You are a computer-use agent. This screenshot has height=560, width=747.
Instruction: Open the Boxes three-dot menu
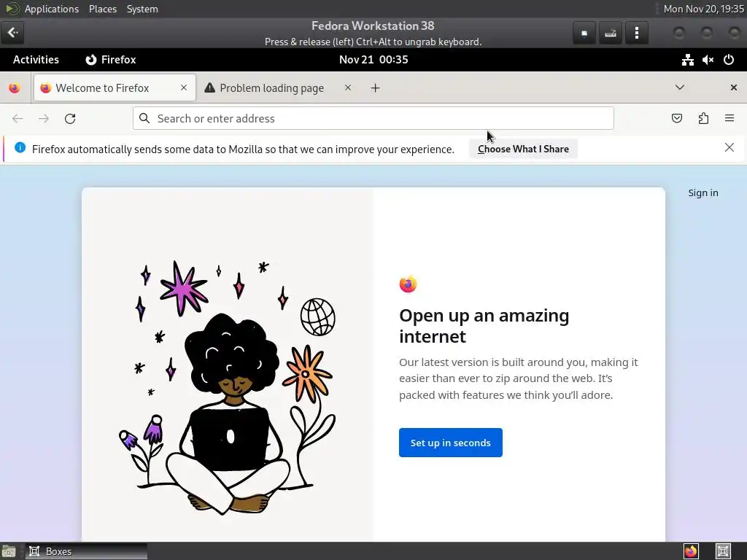tap(636, 33)
